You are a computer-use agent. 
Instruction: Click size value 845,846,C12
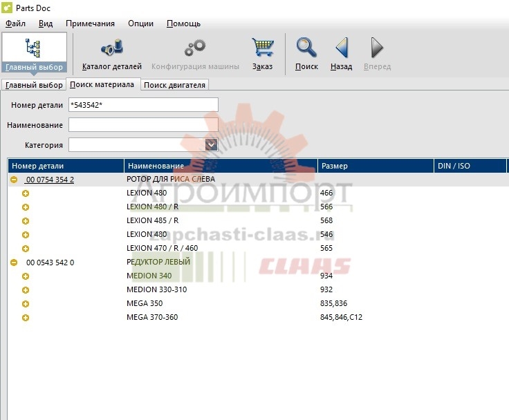click(x=341, y=317)
